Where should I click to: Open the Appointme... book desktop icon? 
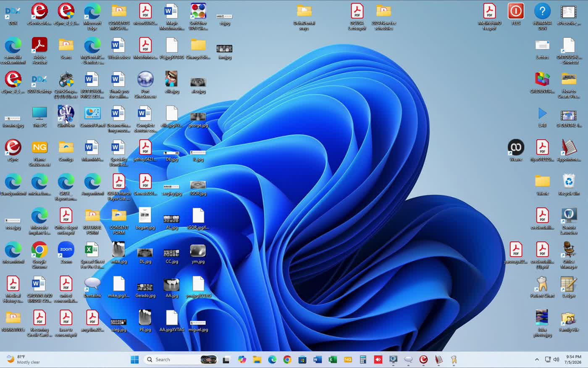point(569,151)
